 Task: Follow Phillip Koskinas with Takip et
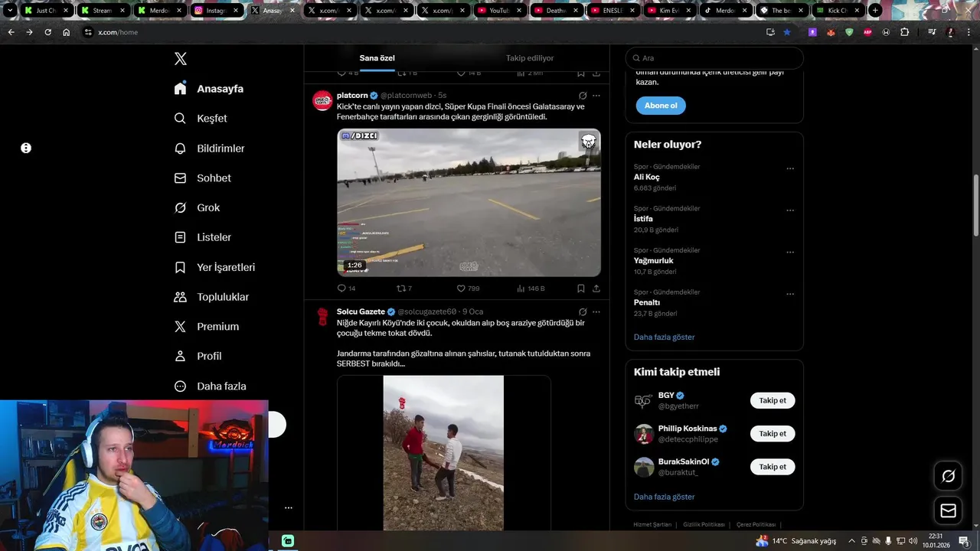[x=773, y=433]
